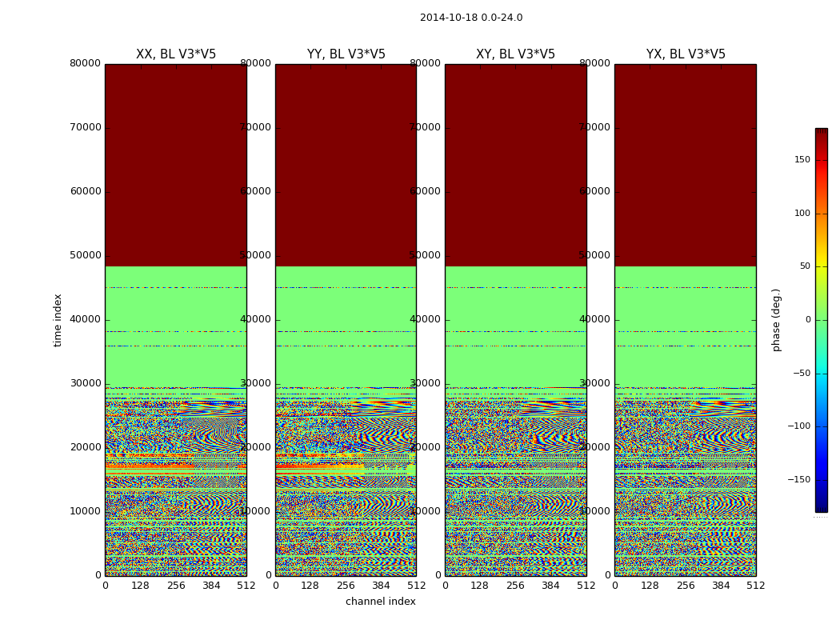The height and width of the screenshot is (640, 840).
Task: Click the figure title showing date 2014-10-18
Action: (470, 18)
